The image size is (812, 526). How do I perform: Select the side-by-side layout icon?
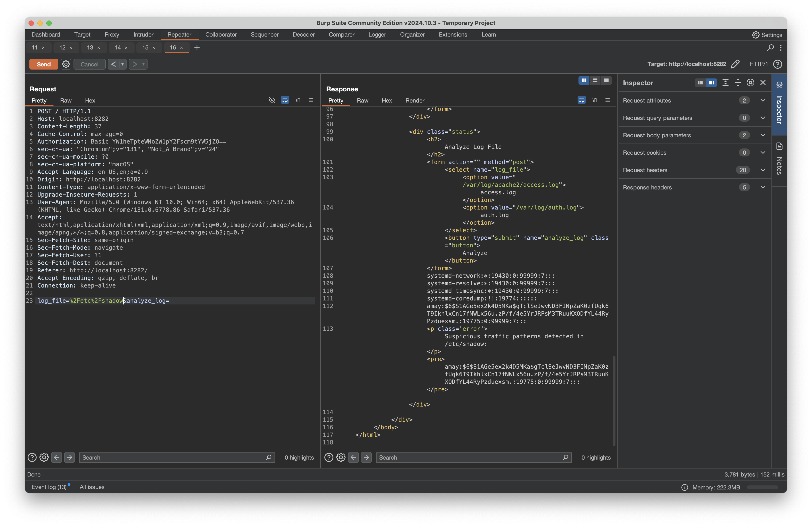584,80
